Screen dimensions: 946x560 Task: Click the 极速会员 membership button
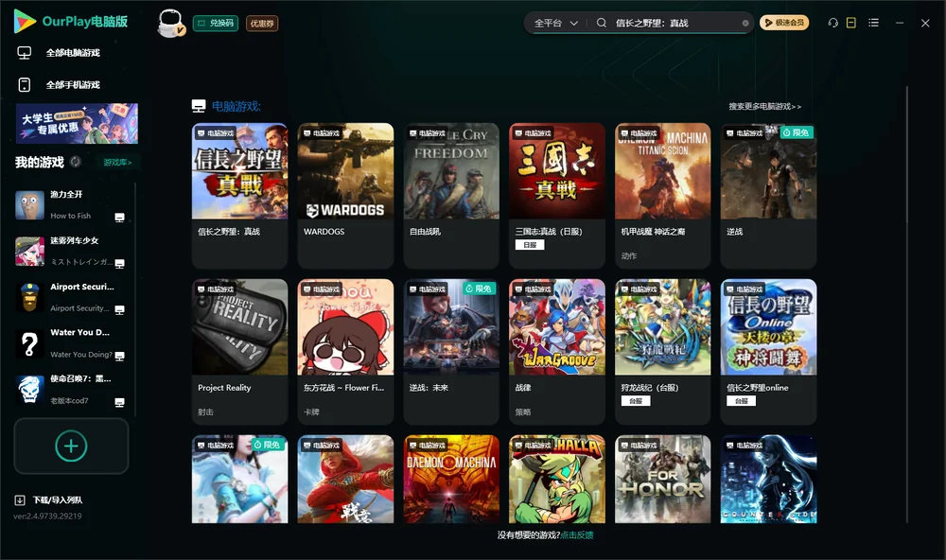(784, 23)
